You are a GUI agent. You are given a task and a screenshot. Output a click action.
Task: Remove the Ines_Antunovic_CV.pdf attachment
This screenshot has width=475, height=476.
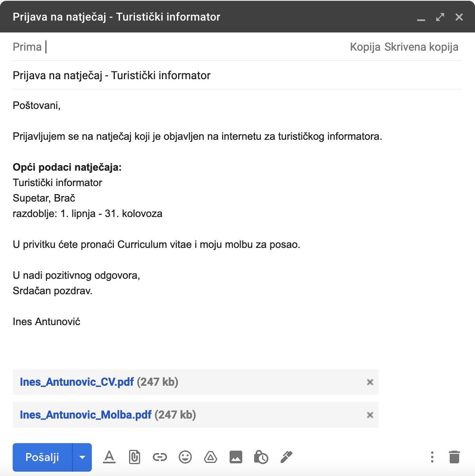pyautogui.click(x=370, y=382)
